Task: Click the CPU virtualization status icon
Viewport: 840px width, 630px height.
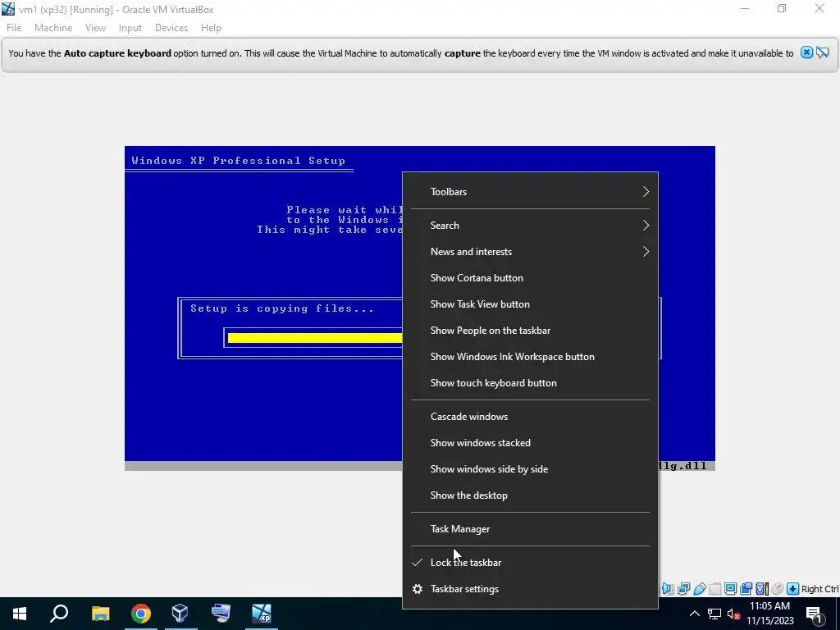Action: pos(761,589)
